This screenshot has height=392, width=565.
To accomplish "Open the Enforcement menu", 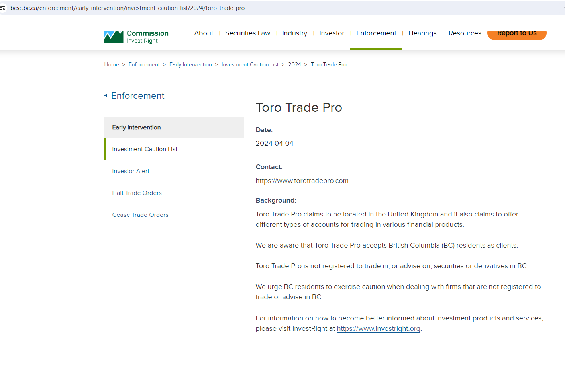I will 376,33.
